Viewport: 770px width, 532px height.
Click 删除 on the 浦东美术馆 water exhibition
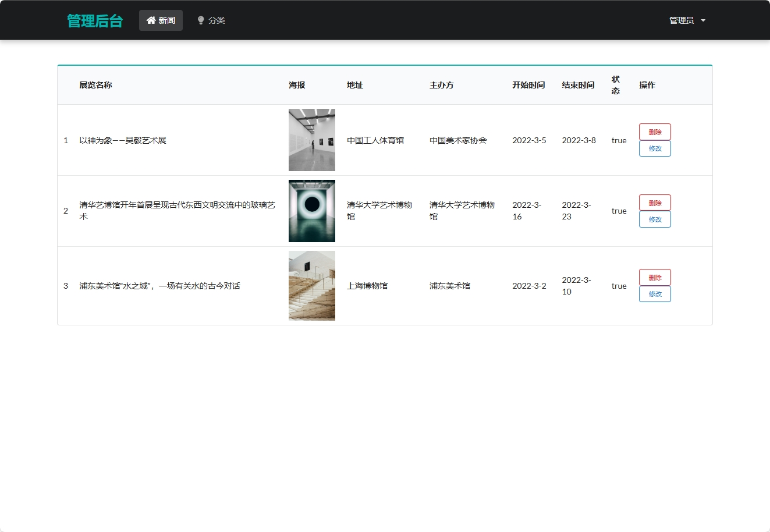[x=655, y=277]
